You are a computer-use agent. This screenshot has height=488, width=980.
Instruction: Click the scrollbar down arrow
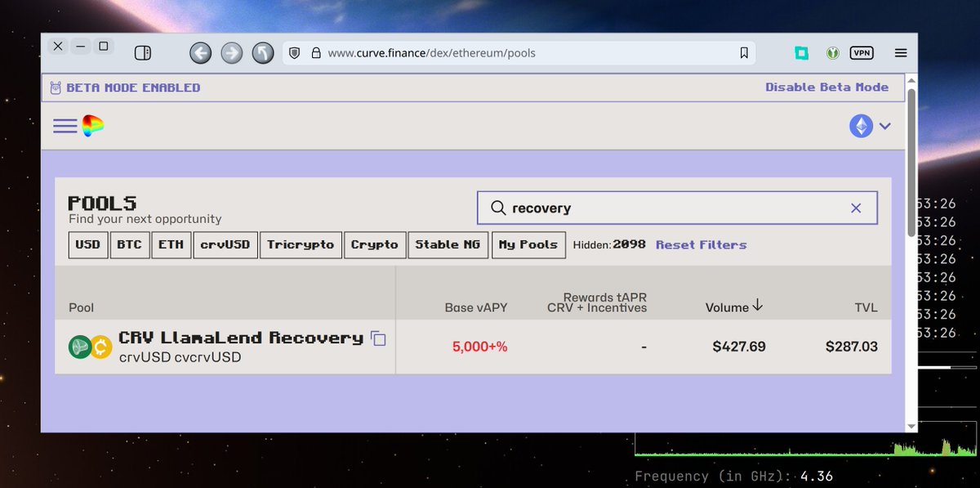click(x=911, y=426)
